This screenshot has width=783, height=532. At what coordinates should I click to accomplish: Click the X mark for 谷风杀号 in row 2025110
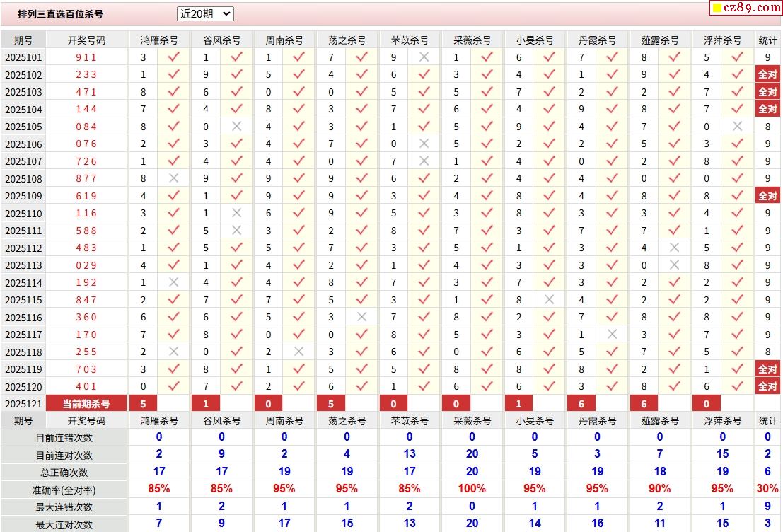click(237, 214)
